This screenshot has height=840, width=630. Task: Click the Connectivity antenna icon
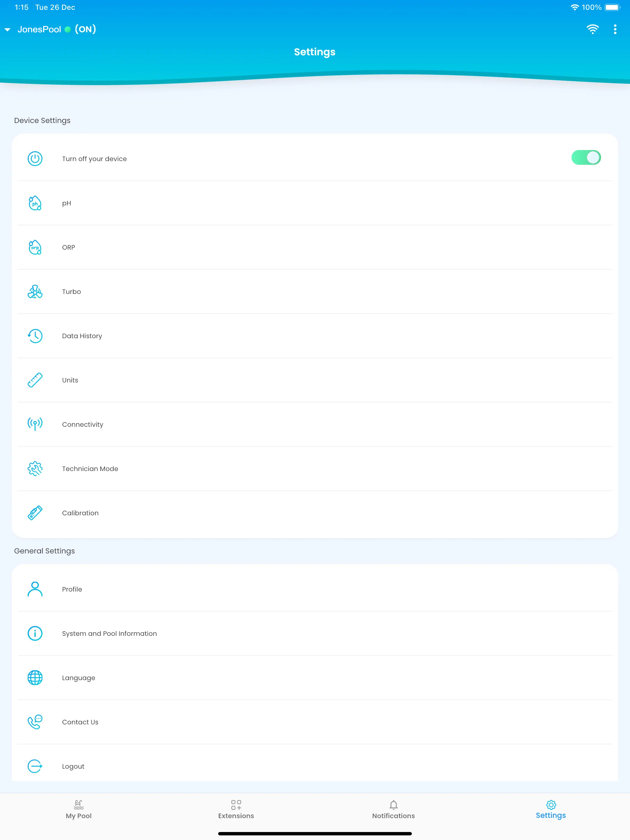35,424
